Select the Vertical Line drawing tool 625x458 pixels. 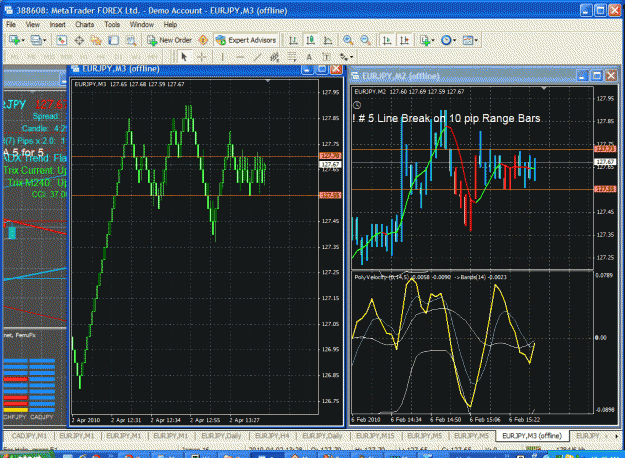(x=222, y=57)
